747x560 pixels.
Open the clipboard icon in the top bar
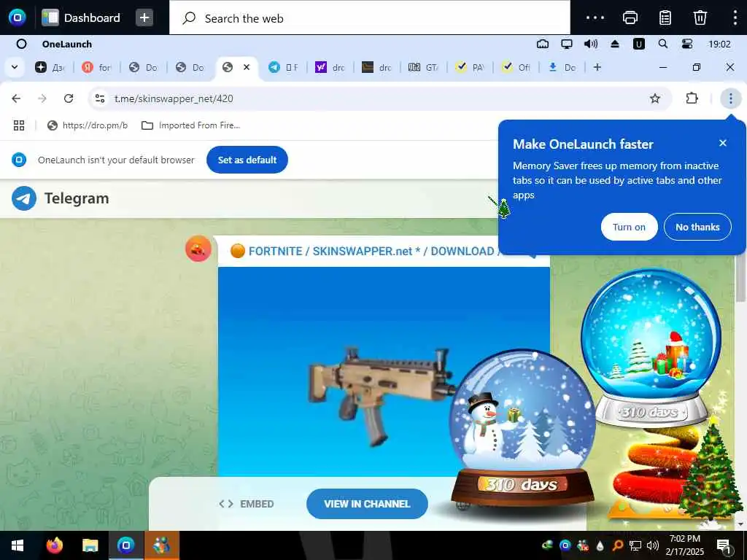pos(665,17)
